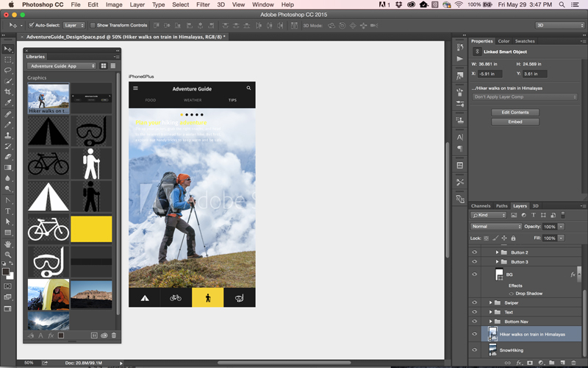Pick the Hand tool
Image resolution: width=588 pixels, height=368 pixels.
(x=8, y=244)
